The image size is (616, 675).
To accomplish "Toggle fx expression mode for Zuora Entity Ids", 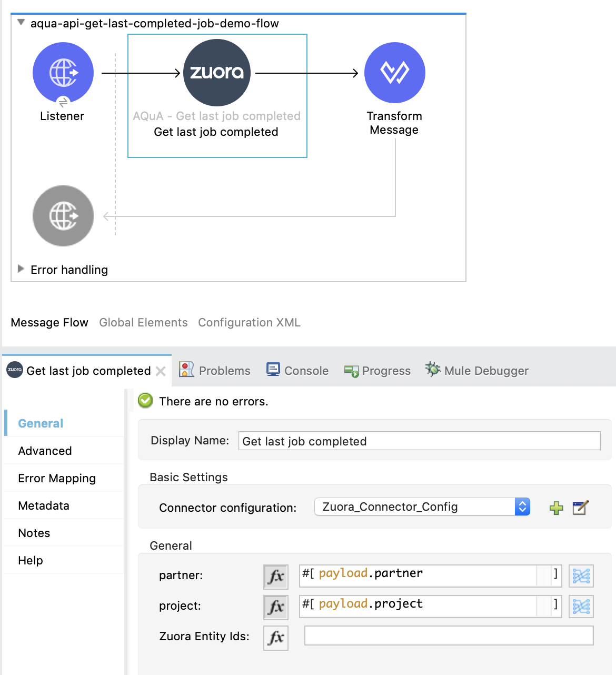I will (x=276, y=637).
